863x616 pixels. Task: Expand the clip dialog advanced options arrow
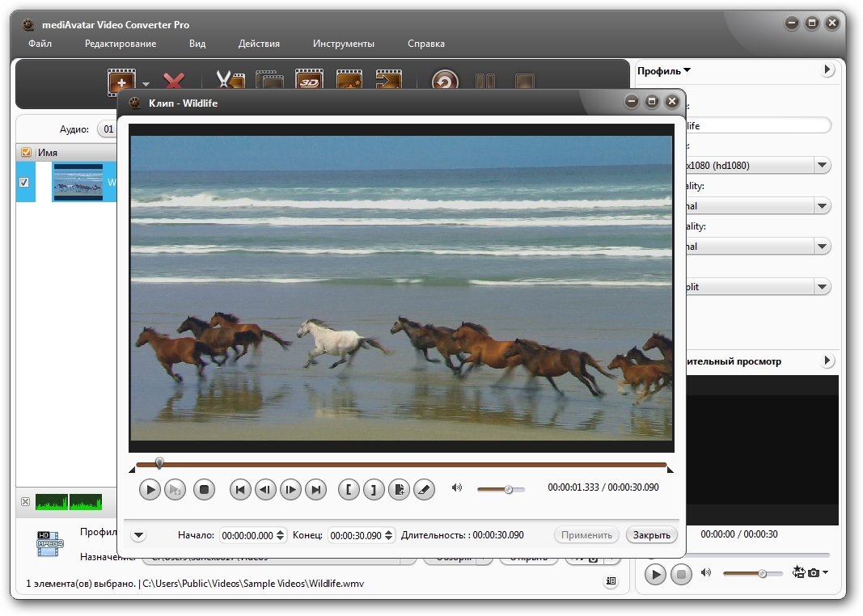pyautogui.click(x=137, y=535)
